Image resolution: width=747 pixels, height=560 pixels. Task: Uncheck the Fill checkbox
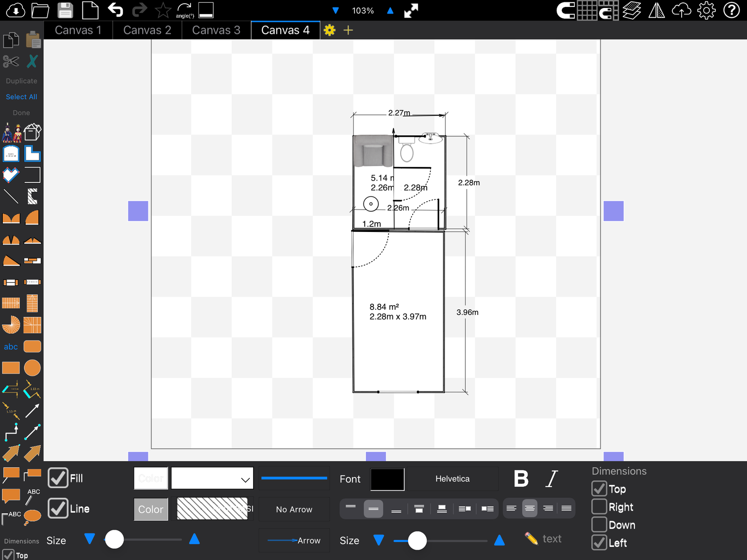58,478
